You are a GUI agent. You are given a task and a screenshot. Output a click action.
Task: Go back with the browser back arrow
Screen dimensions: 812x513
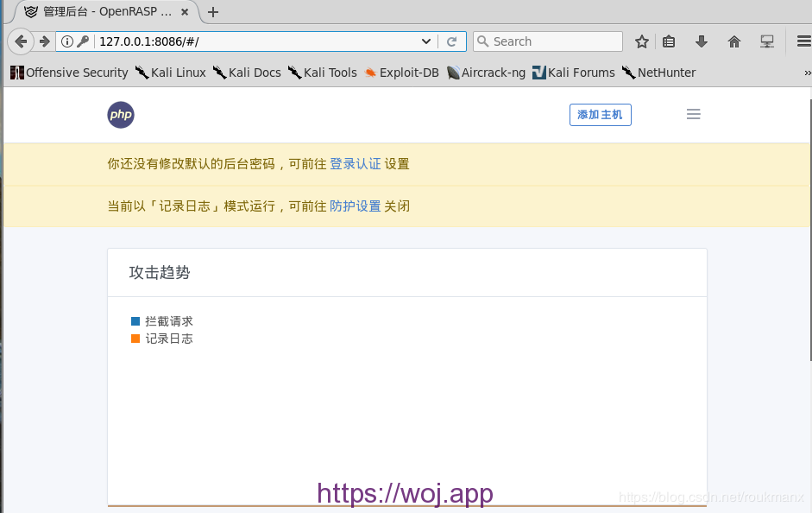coord(21,41)
